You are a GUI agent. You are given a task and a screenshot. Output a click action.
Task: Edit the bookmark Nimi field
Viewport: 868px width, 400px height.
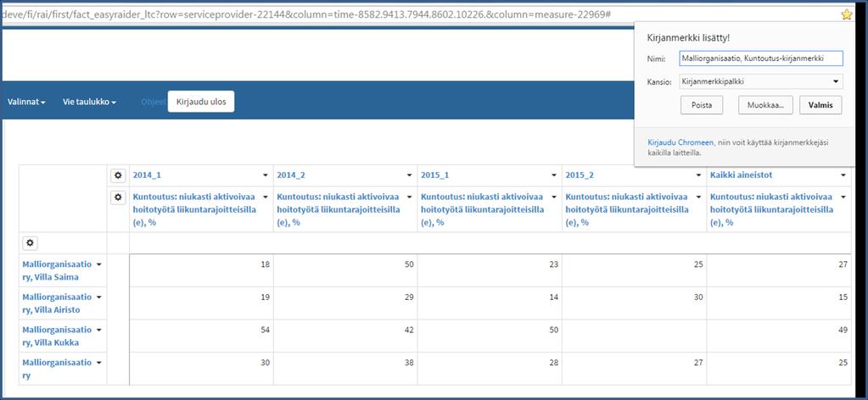pos(761,58)
